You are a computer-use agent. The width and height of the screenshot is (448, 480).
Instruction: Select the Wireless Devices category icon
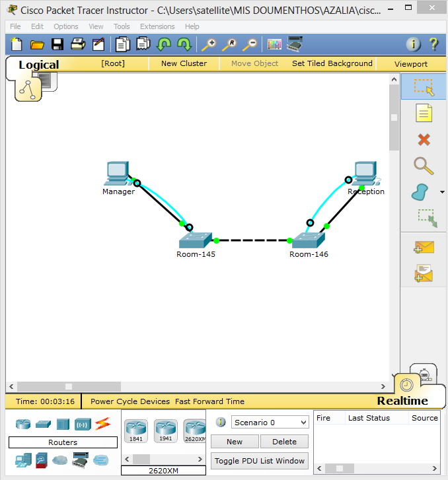tap(83, 425)
